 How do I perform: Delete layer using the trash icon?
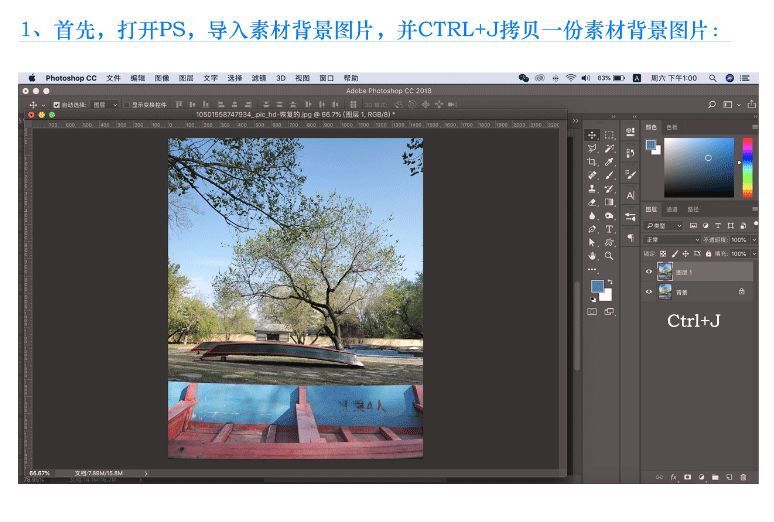(x=743, y=477)
